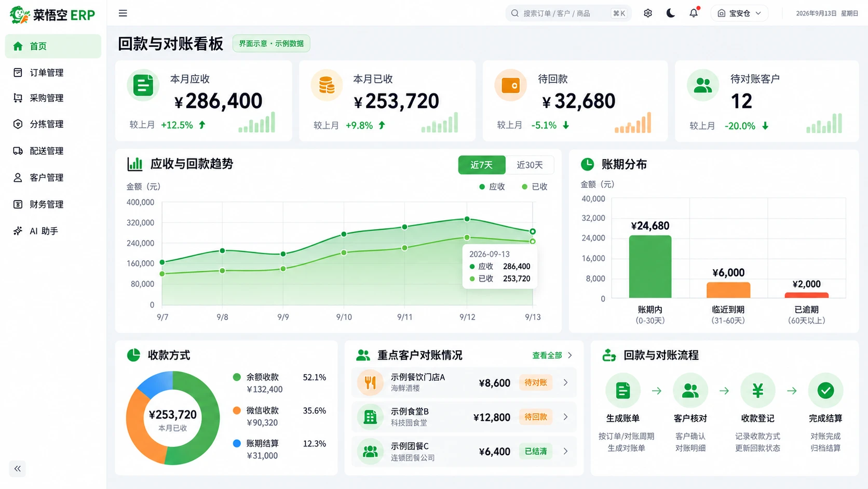Select the 近7天 tab
Image resolution: width=868 pixels, height=489 pixels.
point(482,165)
